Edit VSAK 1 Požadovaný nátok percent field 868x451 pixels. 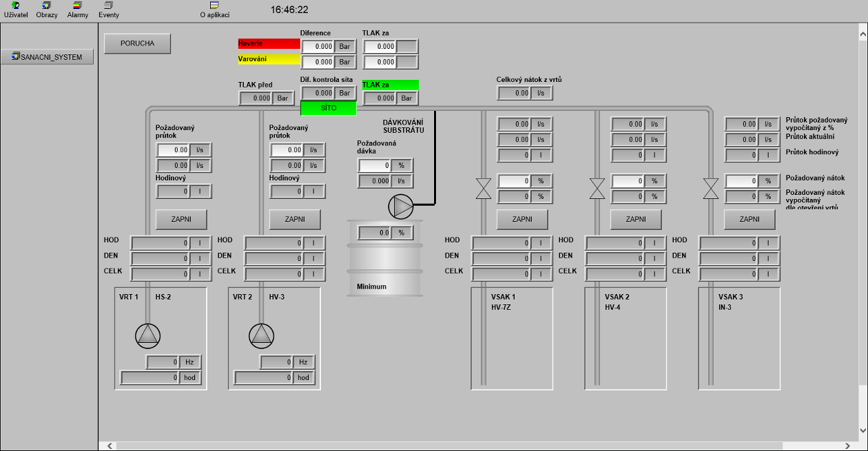coord(515,181)
